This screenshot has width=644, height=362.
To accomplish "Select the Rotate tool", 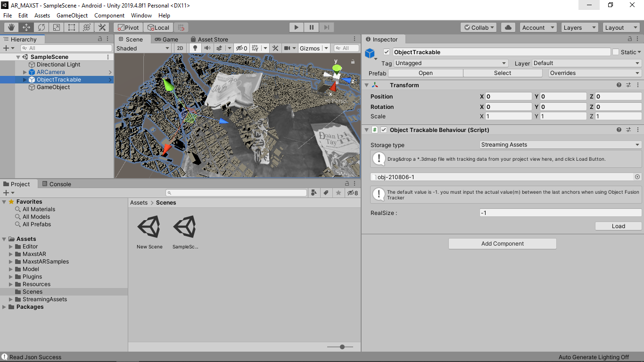I will (x=41, y=27).
